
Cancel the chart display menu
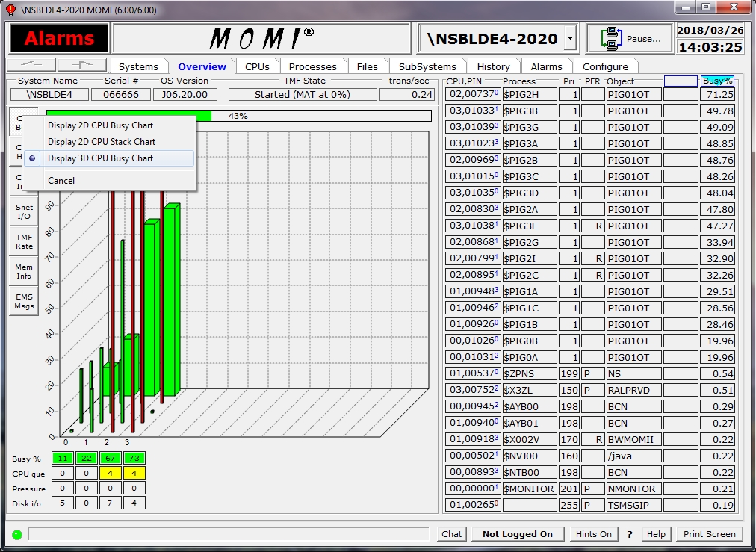(61, 181)
